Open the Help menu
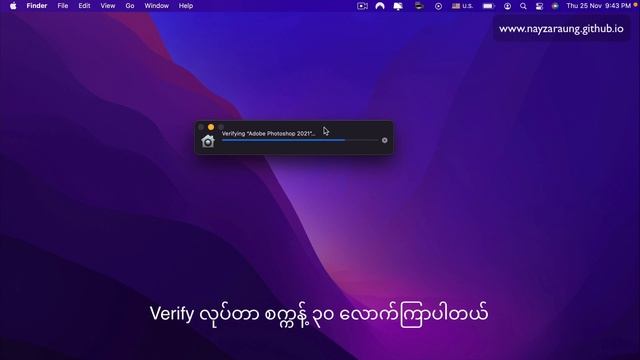This screenshot has height=360, width=640. [x=186, y=6]
